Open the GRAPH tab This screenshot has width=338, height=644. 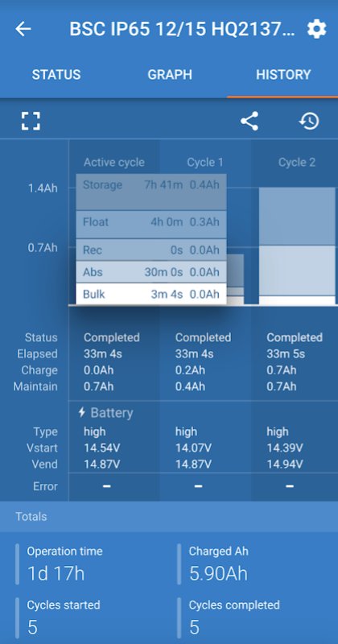[170, 75]
